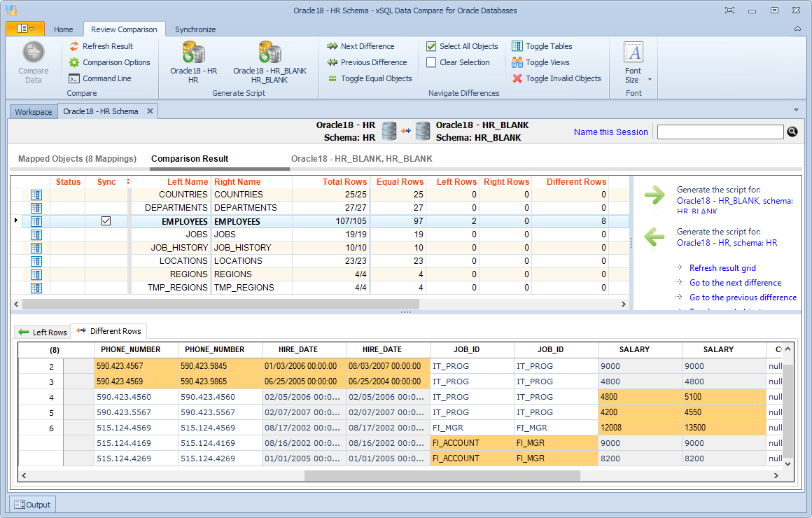
Task: Click the Toggle Invalid Objects icon
Action: point(518,78)
